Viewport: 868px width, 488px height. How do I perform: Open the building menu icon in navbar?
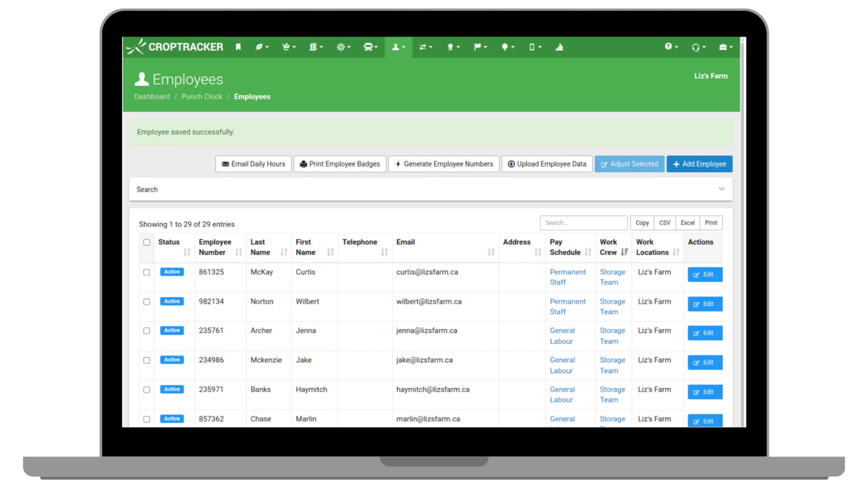pyautogui.click(x=316, y=47)
